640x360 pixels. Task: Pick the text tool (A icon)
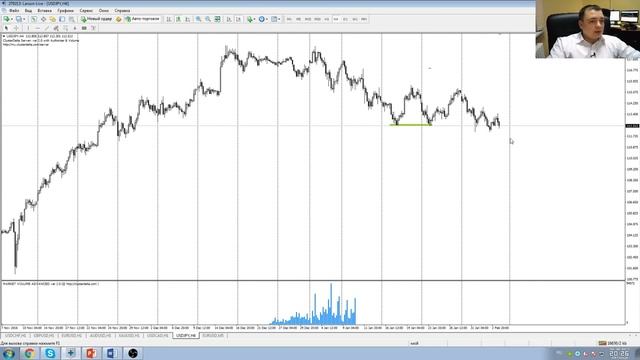[75, 28]
